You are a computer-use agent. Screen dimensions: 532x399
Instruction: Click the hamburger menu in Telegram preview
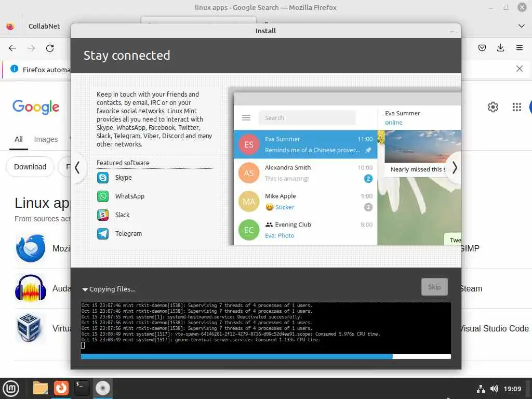click(246, 118)
